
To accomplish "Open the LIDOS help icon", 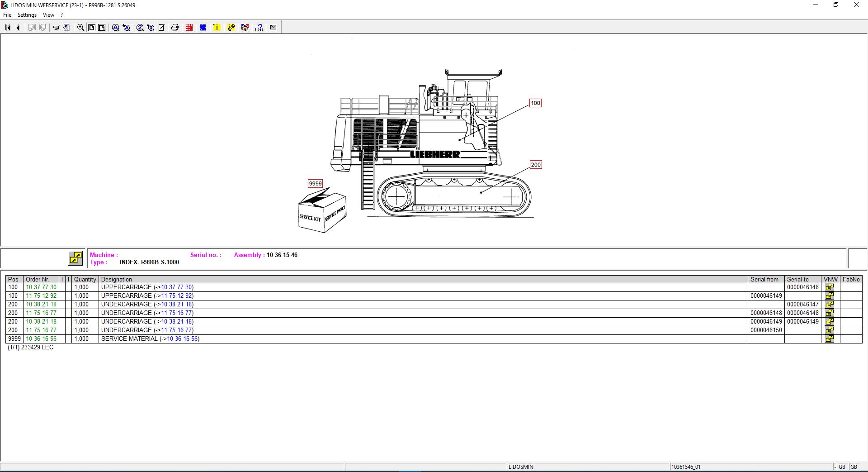I will point(259,27).
